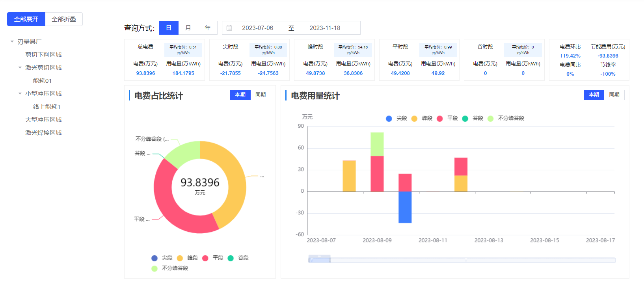The height and width of the screenshot is (292, 644).
Task: Collapse the 刃量具厂 tree node
Action: click(x=12, y=42)
